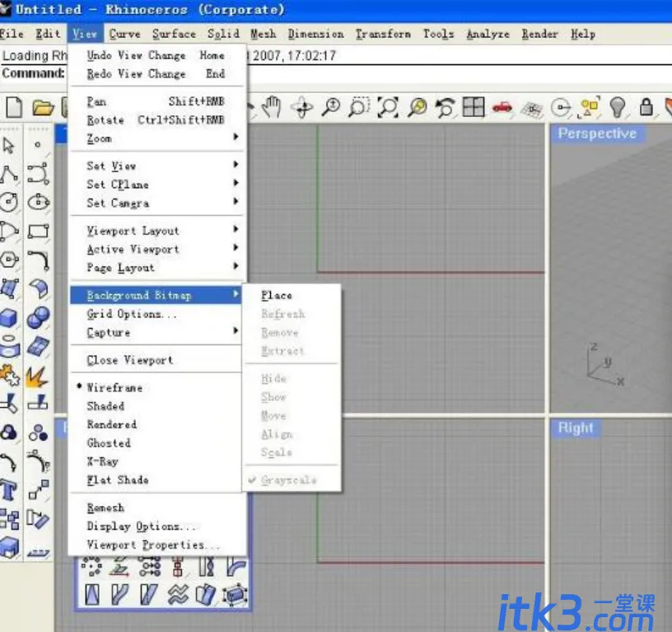Choose Remesh from View menu

click(158, 508)
